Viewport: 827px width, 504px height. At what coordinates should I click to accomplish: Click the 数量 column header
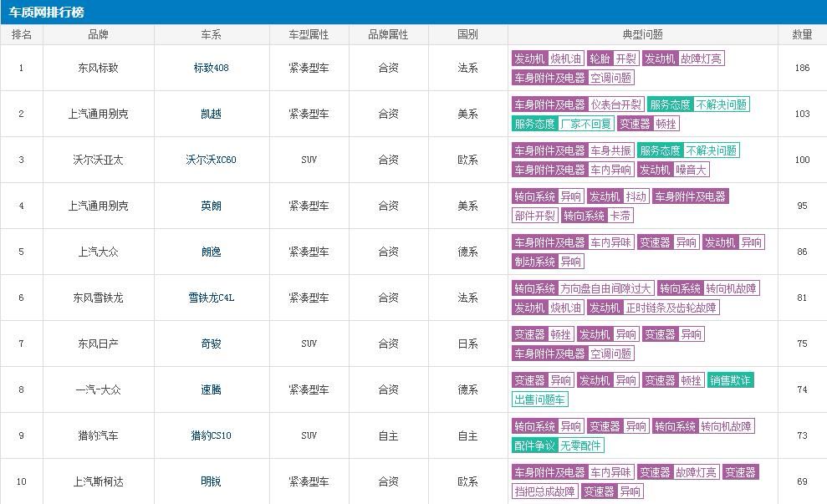point(802,34)
